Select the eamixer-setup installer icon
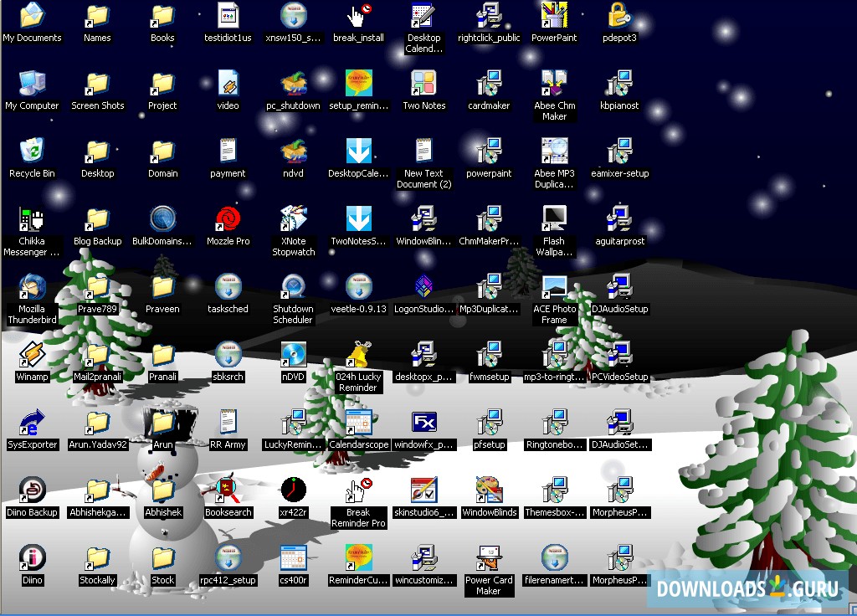857x616 pixels. pos(619,151)
